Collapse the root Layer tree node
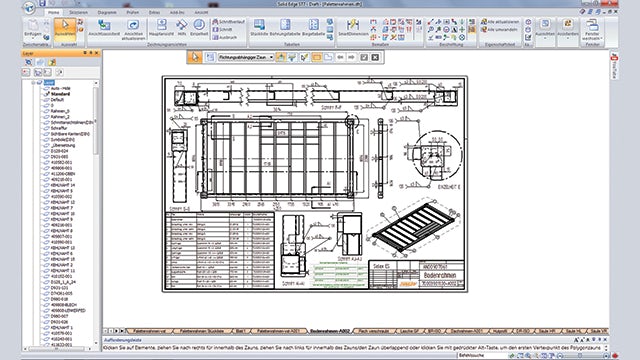 [x=34, y=82]
